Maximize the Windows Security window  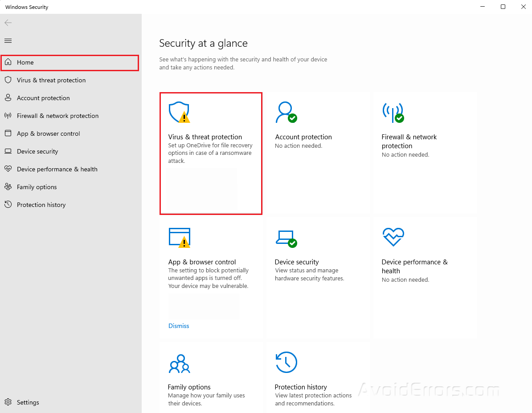pos(503,7)
